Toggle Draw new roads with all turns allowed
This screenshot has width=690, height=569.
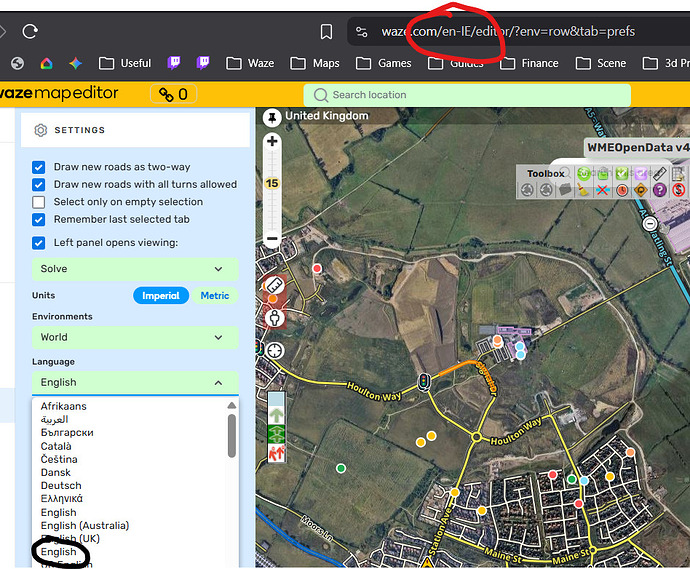[x=39, y=184]
